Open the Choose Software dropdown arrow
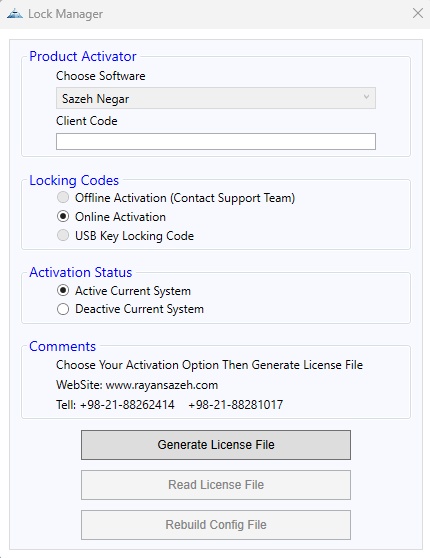This screenshot has height=558, width=430. tap(366, 97)
